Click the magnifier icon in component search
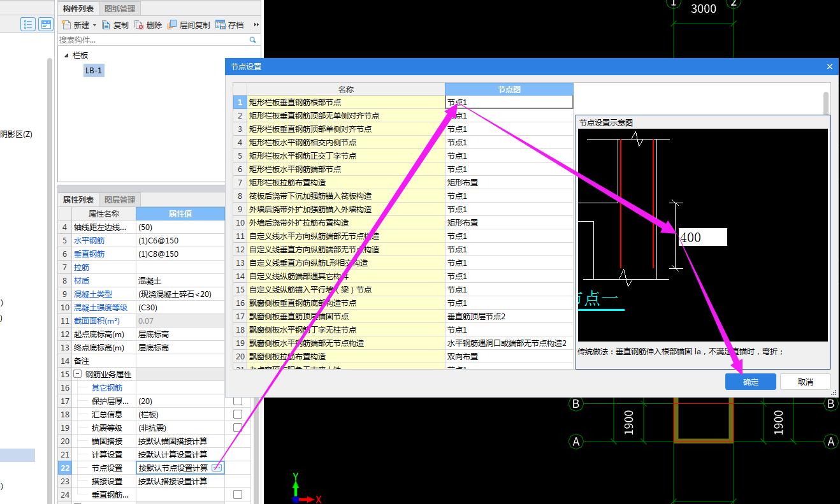The image size is (840, 504). [x=253, y=40]
